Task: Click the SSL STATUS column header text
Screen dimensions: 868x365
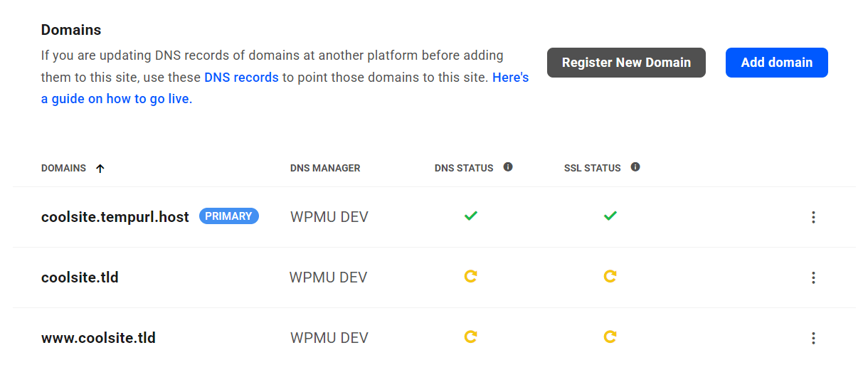Action: (593, 168)
